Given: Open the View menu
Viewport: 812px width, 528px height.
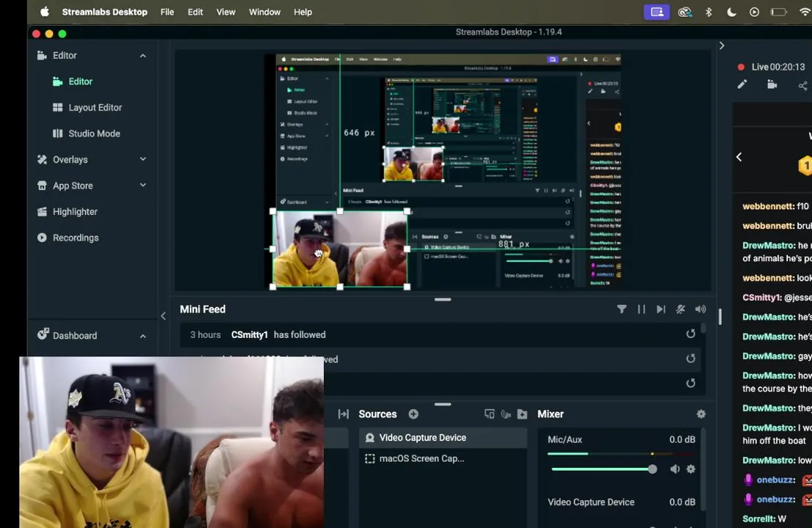Looking at the screenshot, I should pyautogui.click(x=226, y=12).
